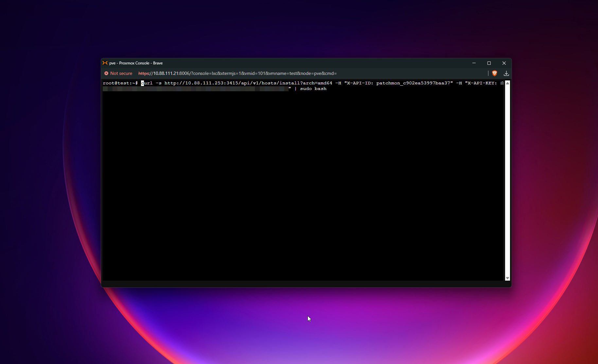Click the terminal scrollbar up arrow
This screenshot has width=598, height=364.
tap(507, 83)
